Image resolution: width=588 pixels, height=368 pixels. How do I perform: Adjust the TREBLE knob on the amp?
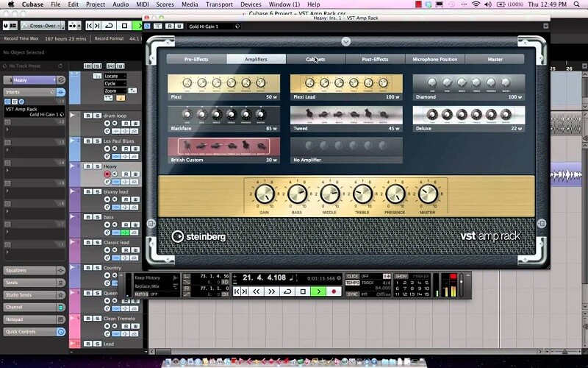[362, 194]
